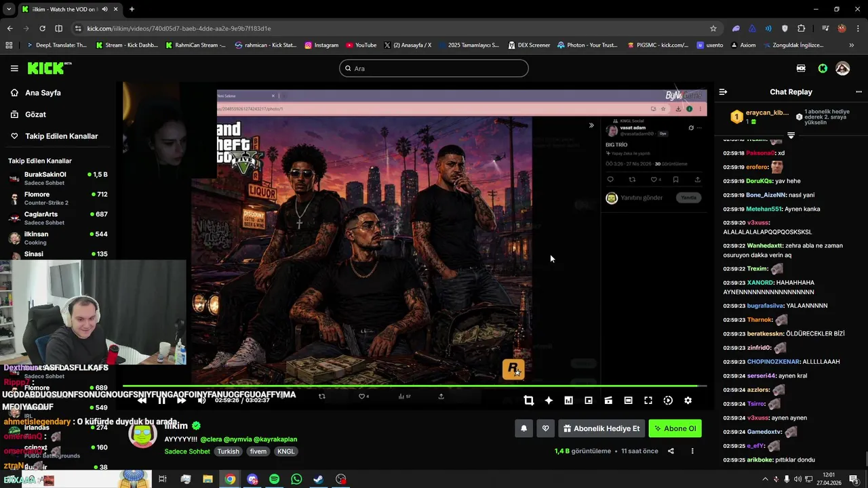The height and width of the screenshot is (488, 868).
Task: Share the VOD using share icon
Action: click(671, 451)
